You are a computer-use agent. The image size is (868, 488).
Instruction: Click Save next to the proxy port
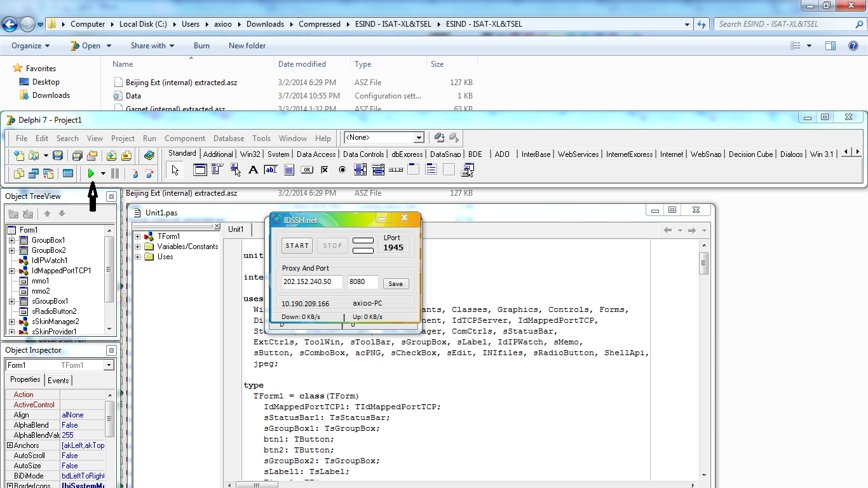point(397,284)
